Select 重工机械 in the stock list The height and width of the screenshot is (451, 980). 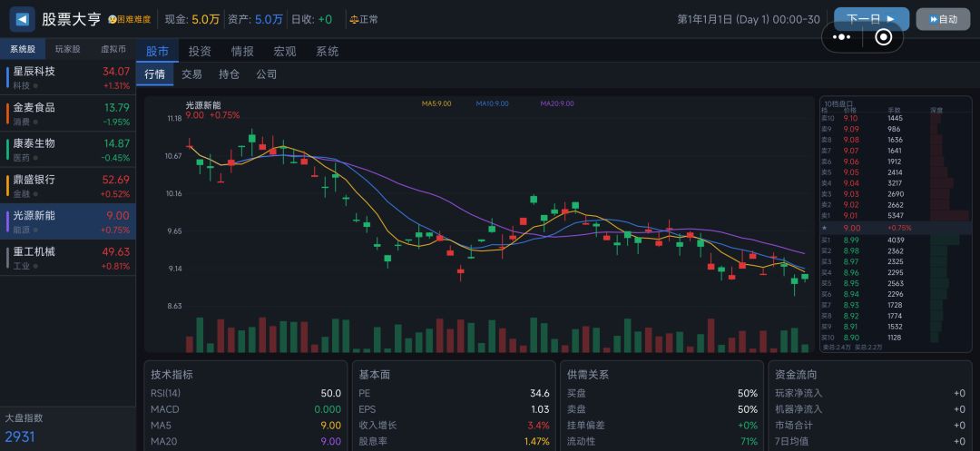click(67, 258)
